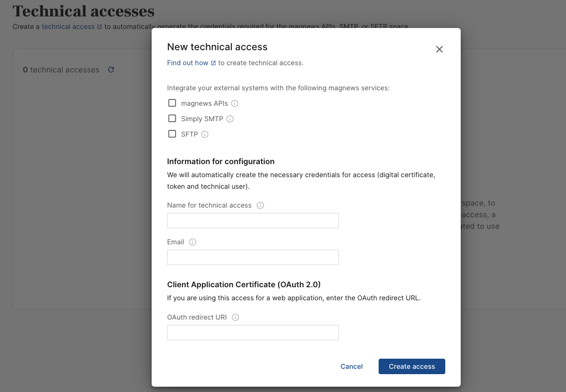Show the OAuth redirect URI info tooltip
The image size is (566, 392).
[236, 317]
